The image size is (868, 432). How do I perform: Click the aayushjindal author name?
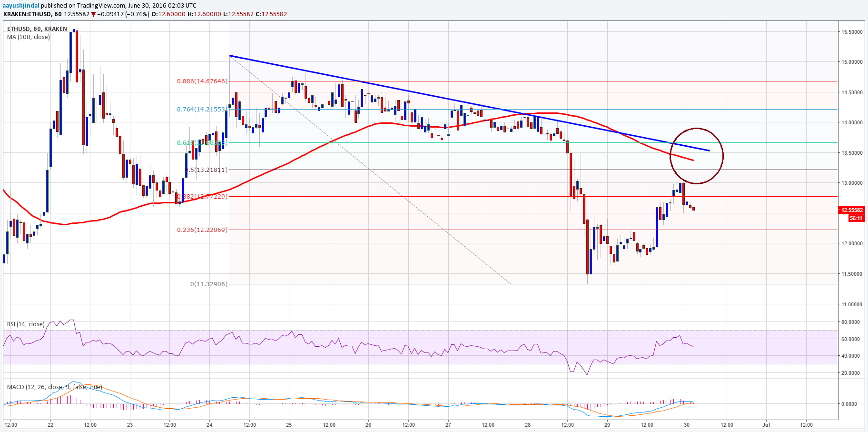(x=21, y=5)
